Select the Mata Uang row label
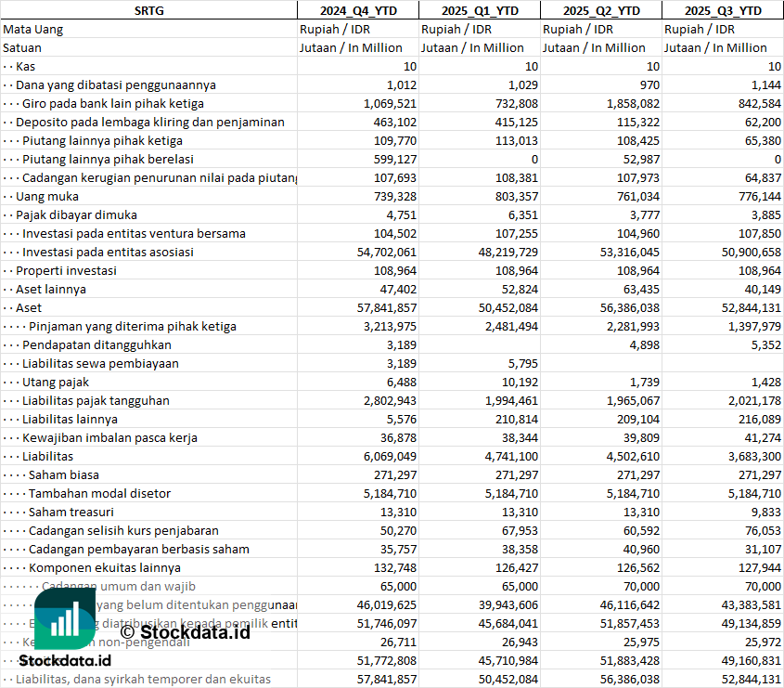 click(33, 29)
